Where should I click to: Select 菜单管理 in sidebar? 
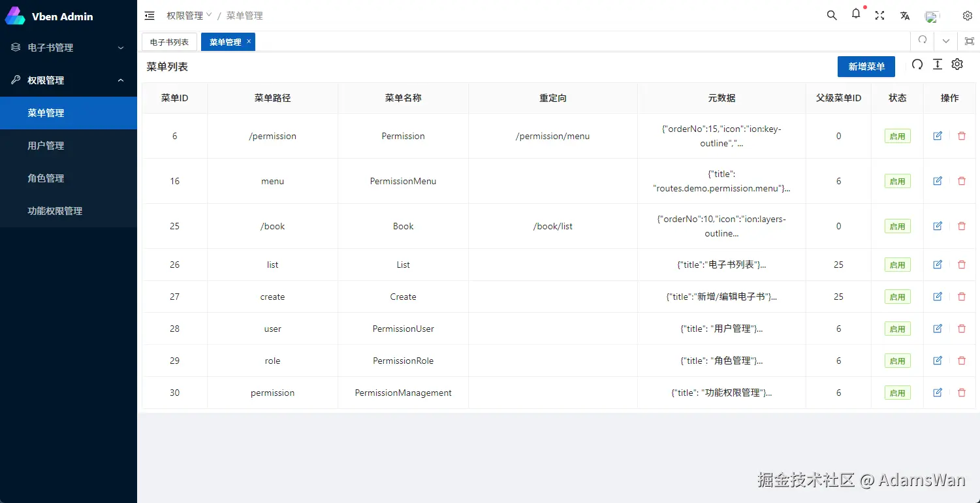point(69,113)
